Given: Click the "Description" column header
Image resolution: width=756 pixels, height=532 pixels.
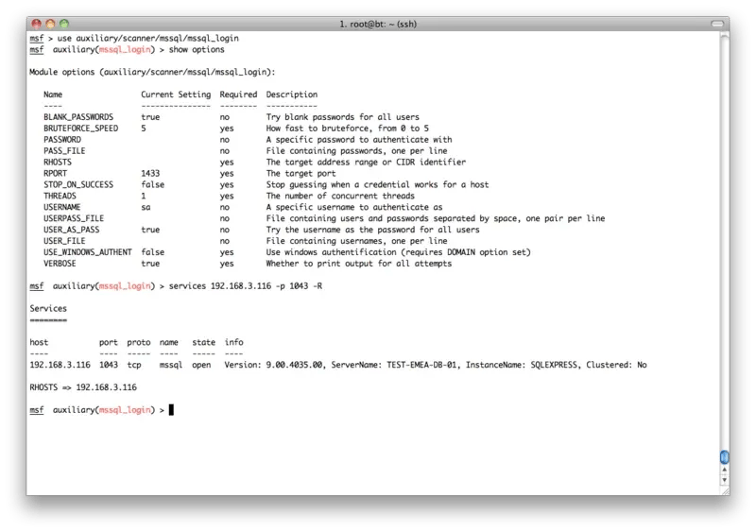Looking at the screenshot, I should (292, 94).
